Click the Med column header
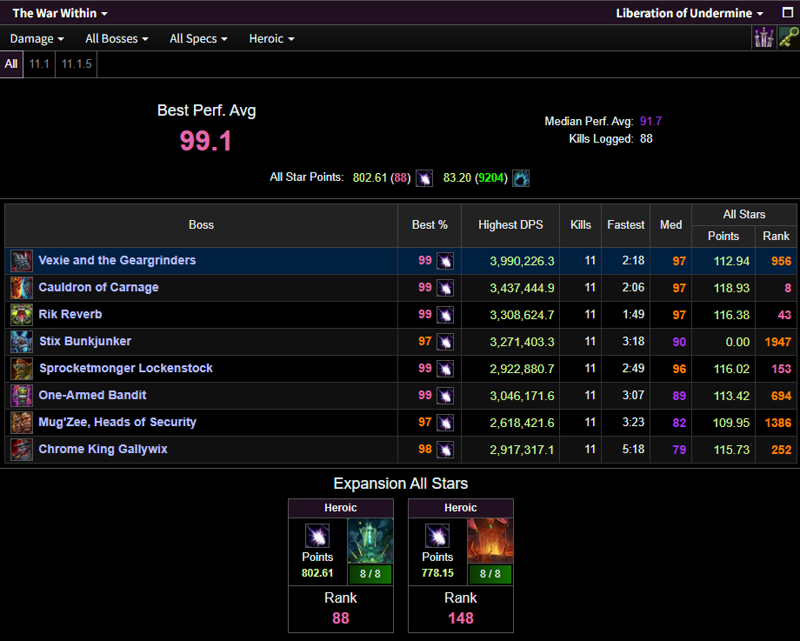Image resolution: width=800 pixels, height=641 pixels. [671, 225]
